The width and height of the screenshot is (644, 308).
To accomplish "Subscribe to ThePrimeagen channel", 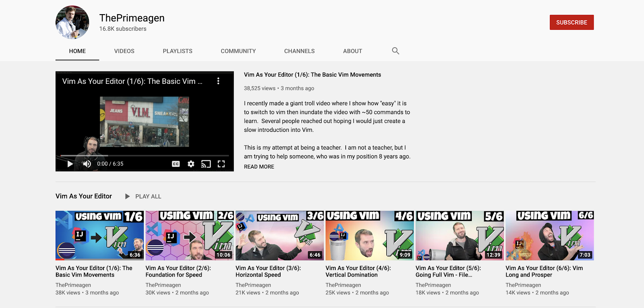I will point(572,23).
